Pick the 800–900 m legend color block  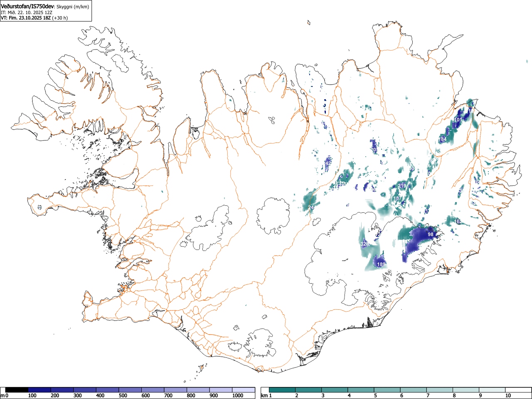[x=198, y=390]
